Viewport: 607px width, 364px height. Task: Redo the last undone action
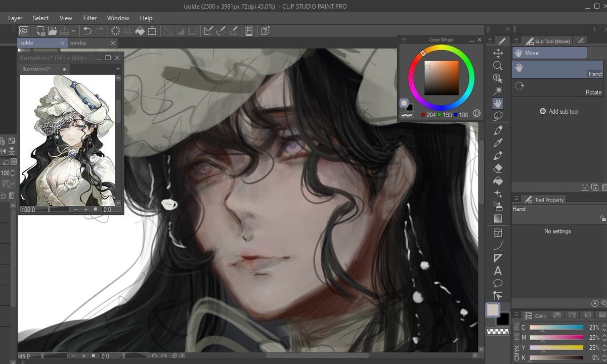[x=100, y=31]
